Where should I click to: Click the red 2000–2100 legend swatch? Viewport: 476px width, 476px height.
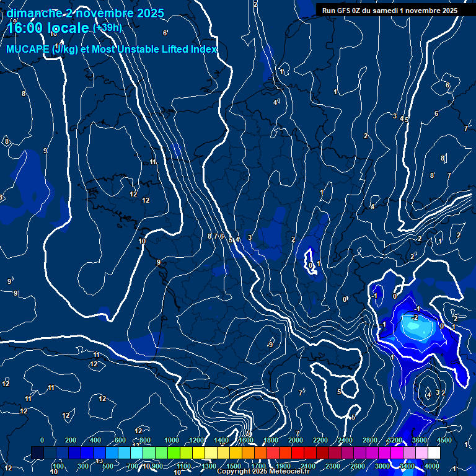point(297,452)
